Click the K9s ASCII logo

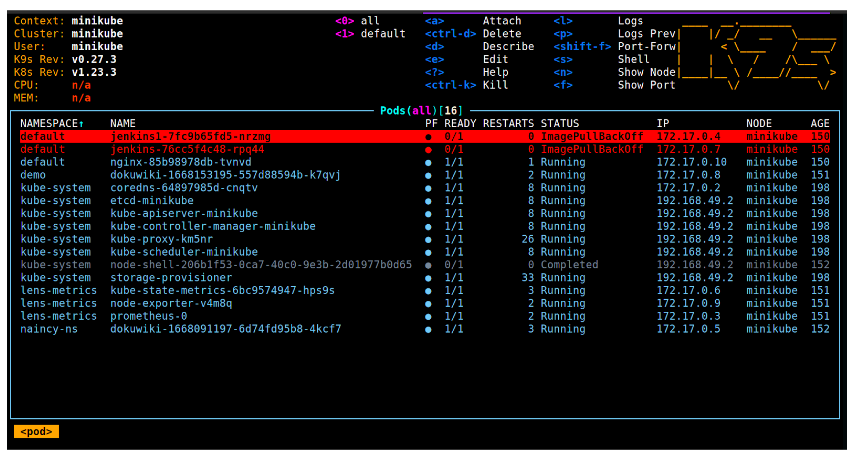[x=759, y=54]
